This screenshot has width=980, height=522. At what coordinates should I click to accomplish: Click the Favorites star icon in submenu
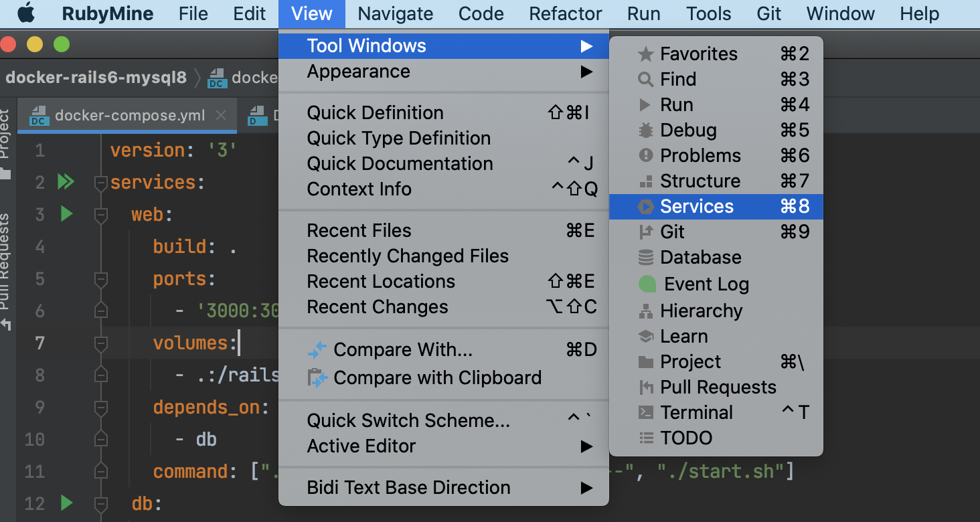645,54
